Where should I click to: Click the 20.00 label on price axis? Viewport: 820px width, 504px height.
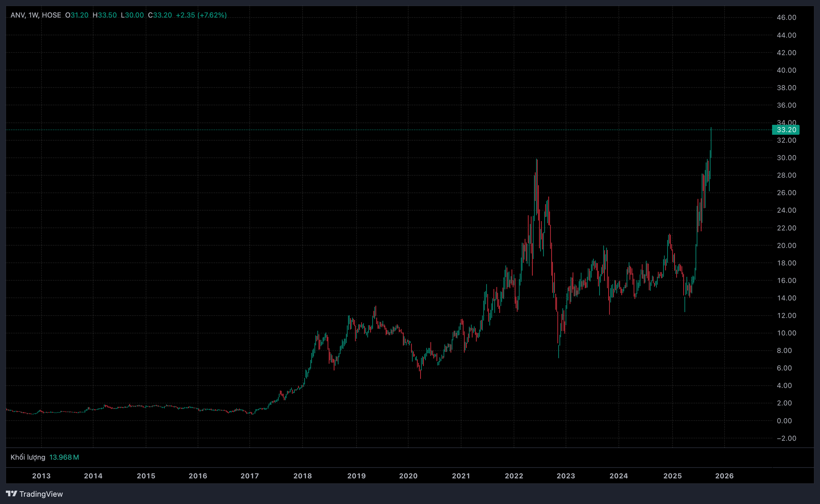(x=786, y=245)
